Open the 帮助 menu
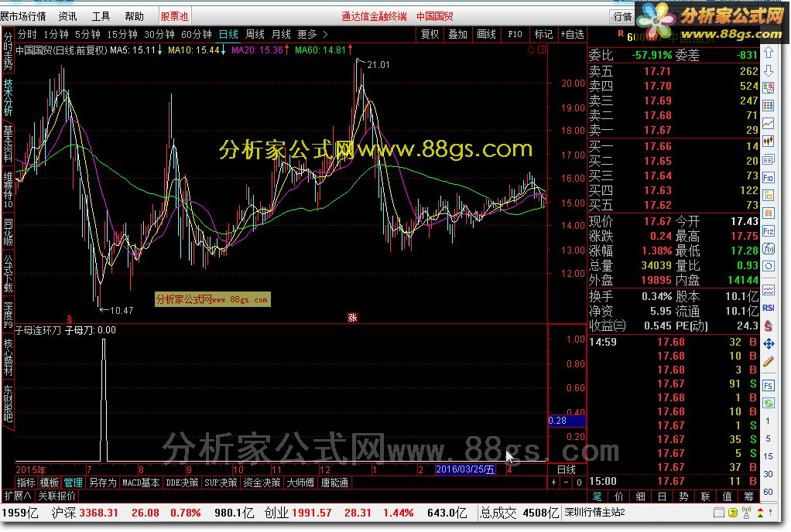791x532 pixels. 134,17
